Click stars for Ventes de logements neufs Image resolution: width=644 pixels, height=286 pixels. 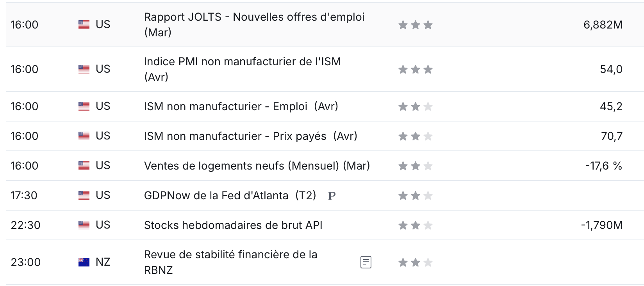[416, 166]
